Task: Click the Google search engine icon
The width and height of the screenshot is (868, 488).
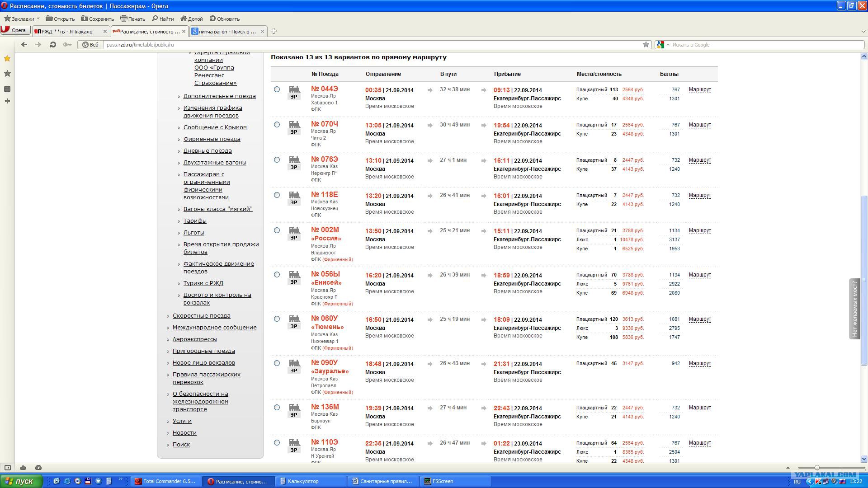Action: click(x=660, y=45)
